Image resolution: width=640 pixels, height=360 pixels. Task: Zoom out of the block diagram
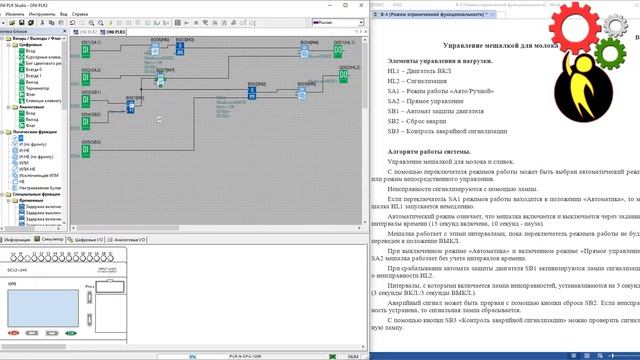coord(100,23)
